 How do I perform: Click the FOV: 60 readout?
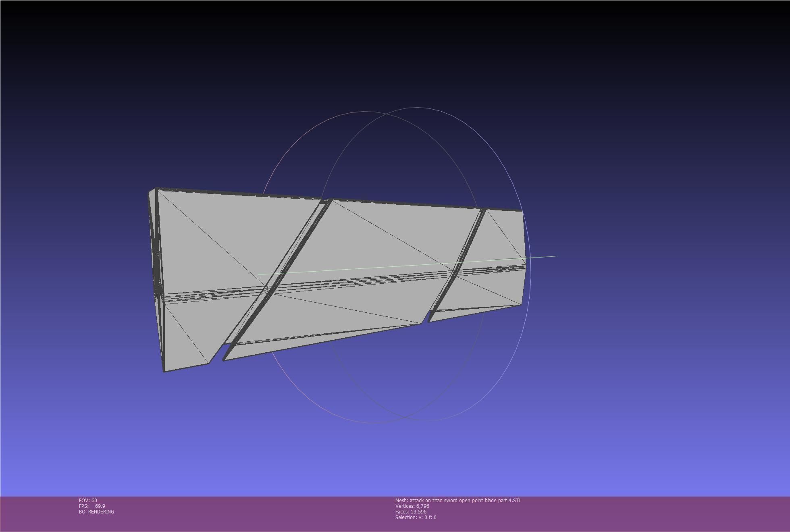[88, 500]
